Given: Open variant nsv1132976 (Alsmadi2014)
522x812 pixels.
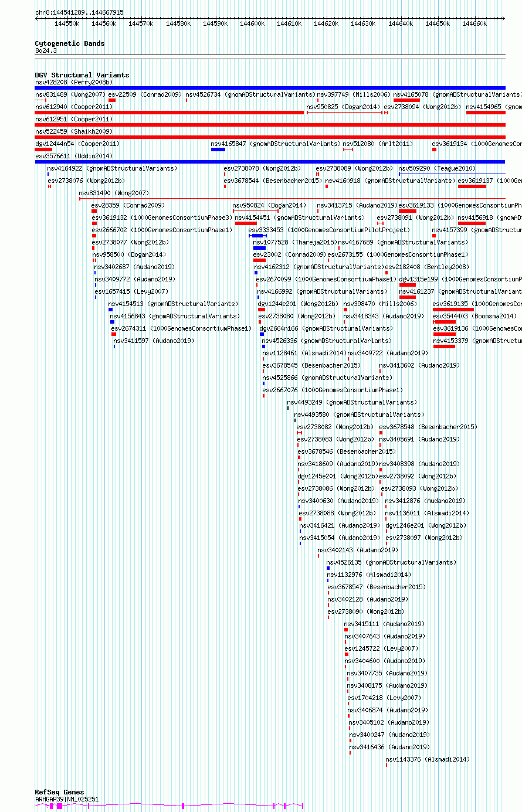Looking at the screenshot, I should (369, 575).
